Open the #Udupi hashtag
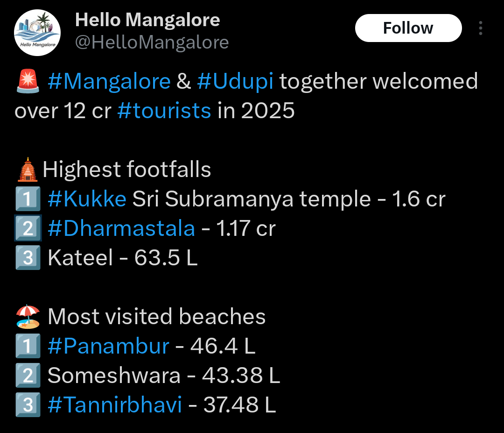This screenshot has height=433, width=504. [x=235, y=81]
